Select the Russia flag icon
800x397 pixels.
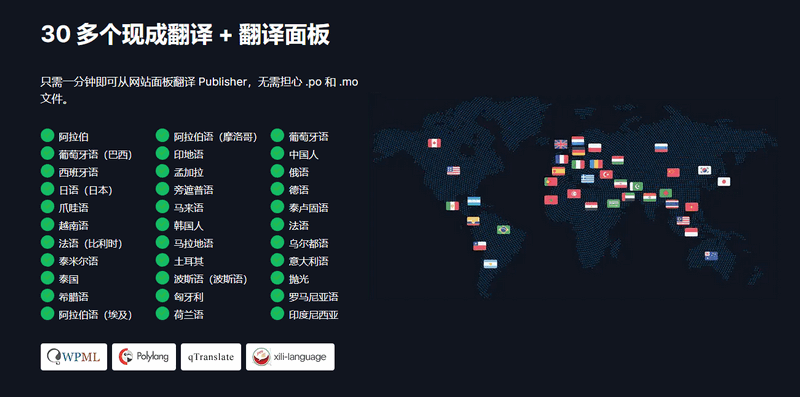pos(661,148)
